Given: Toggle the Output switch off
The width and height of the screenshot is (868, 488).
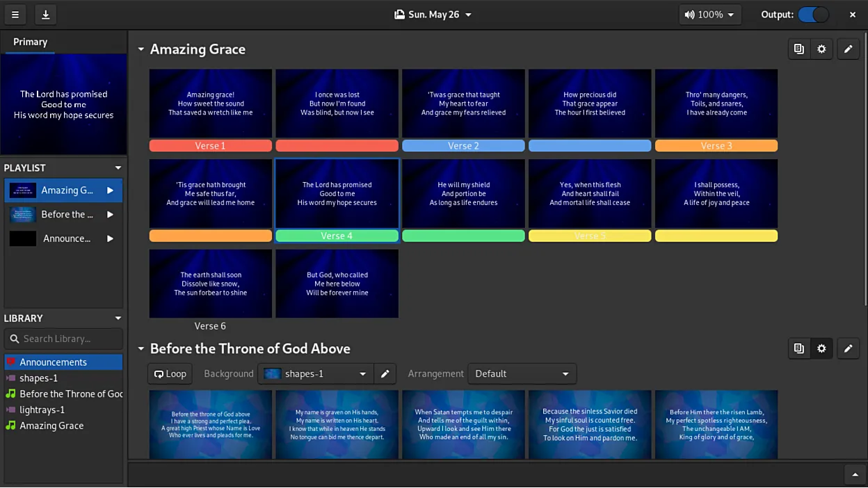Looking at the screenshot, I should [813, 14].
